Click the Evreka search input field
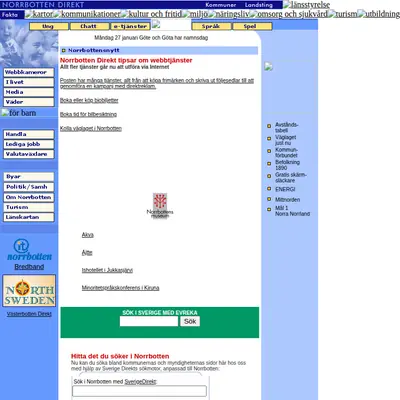 pyautogui.click(x=149, y=321)
